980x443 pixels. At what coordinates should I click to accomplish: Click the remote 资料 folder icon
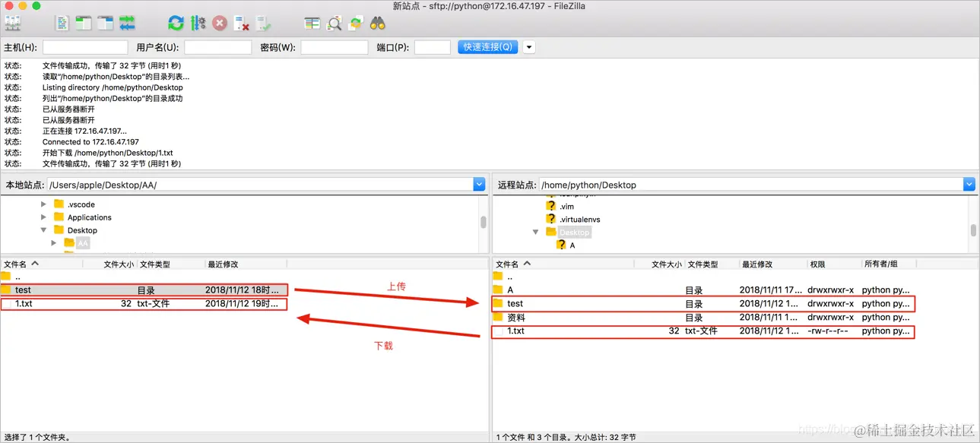pos(498,317)
